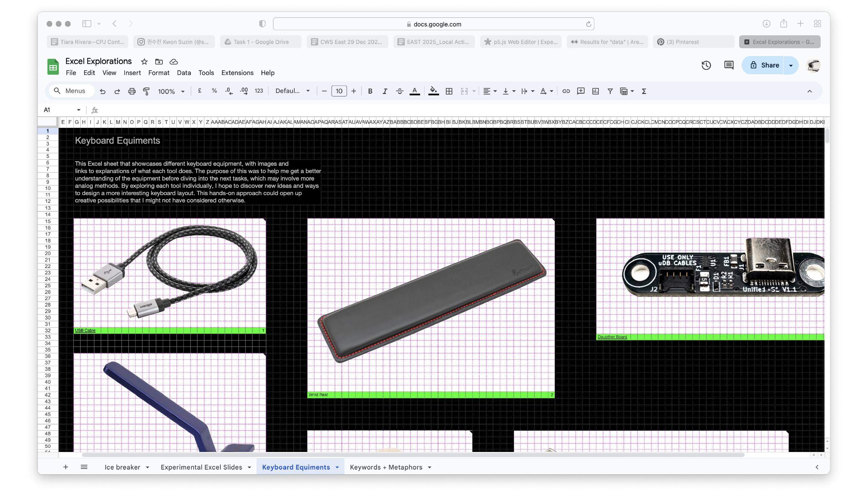Toggle the Safari sidebar icon
The height and width of the screenshot is (494, 868).
(x=87, y=23)
